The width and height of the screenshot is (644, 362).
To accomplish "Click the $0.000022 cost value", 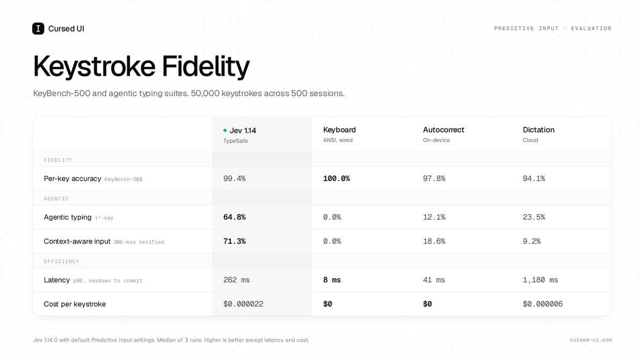I will pos(243,304).
